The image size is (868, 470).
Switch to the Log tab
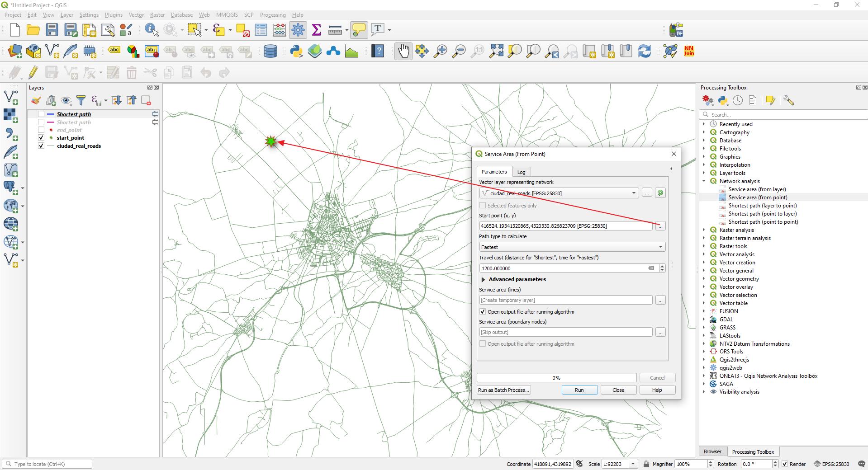521,172
